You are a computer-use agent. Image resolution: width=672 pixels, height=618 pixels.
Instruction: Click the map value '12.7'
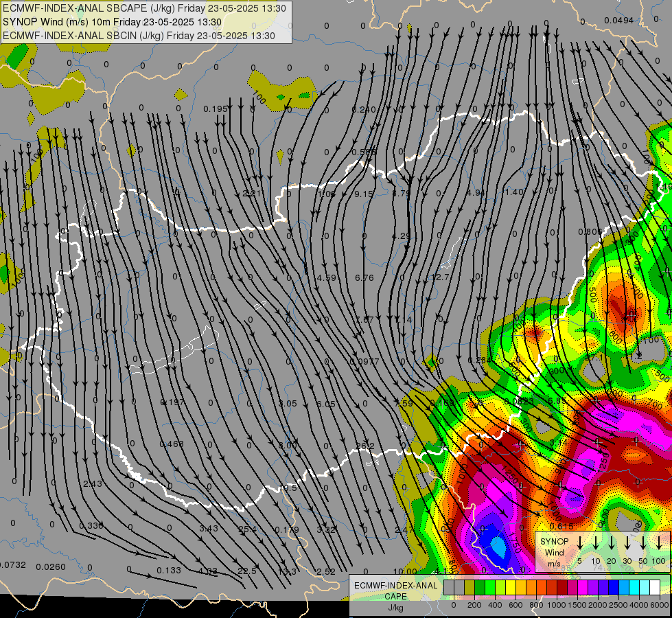click(441, 277)
